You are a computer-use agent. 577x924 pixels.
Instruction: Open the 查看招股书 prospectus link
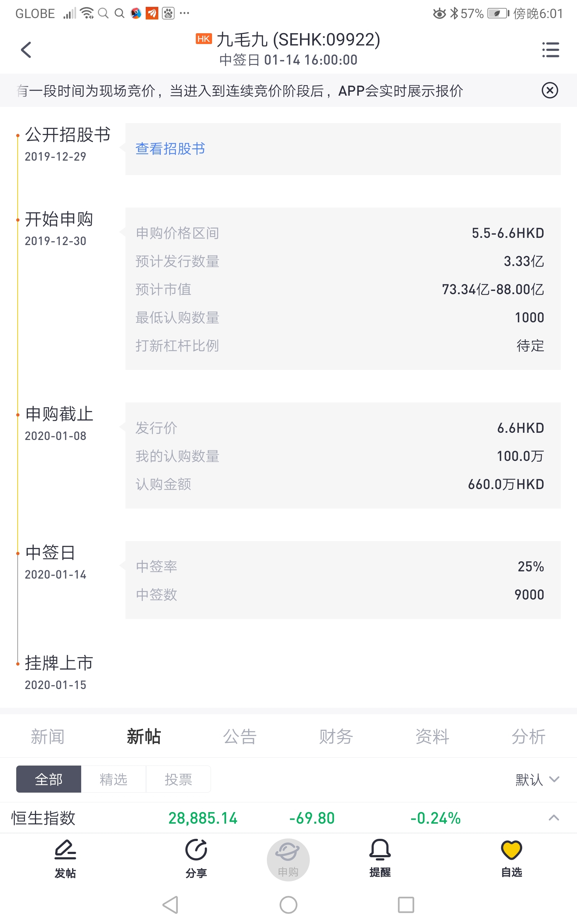click(x=170, y=149)
